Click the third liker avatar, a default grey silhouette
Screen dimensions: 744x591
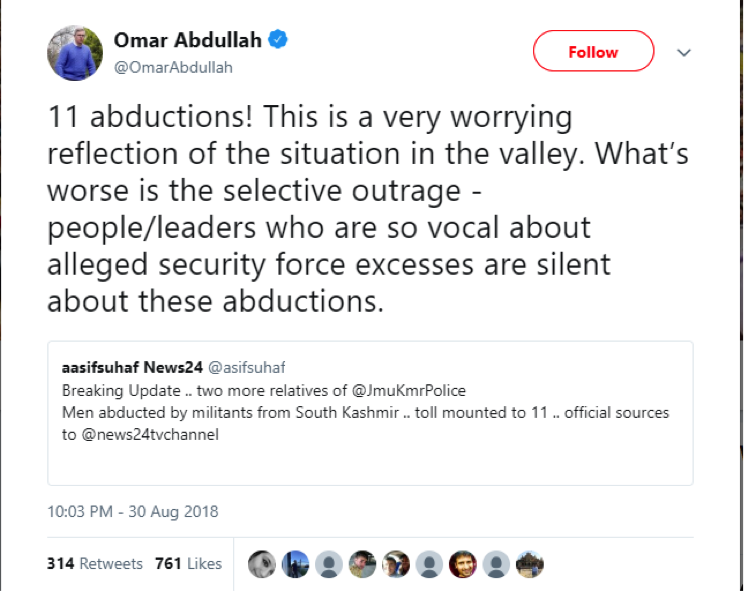[x=328, y=564]
